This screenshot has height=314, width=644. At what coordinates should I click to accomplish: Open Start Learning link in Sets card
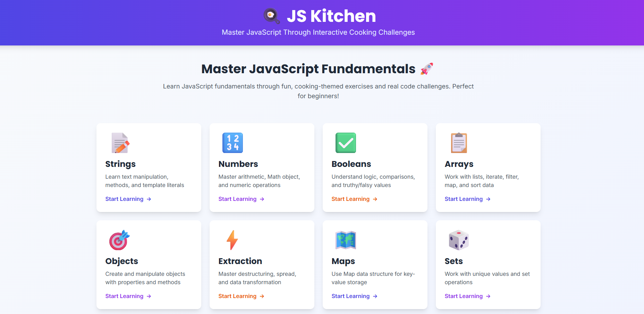click(x=468, y=296)
